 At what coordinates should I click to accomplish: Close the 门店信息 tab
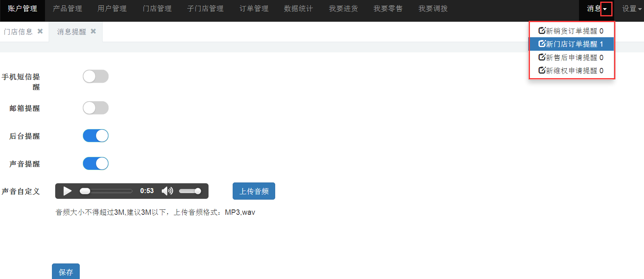tap(40, 31)
